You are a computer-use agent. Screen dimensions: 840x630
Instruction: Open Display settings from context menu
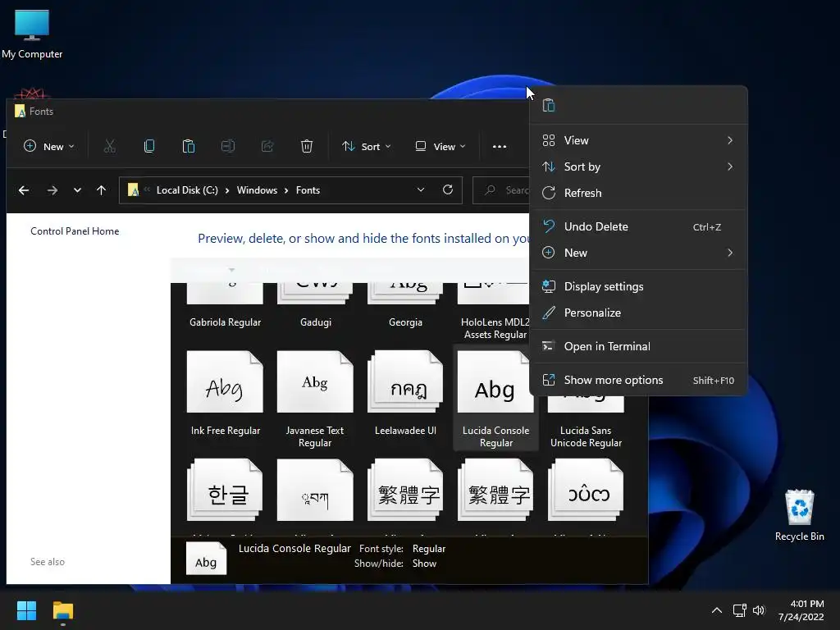click(638, 286)
